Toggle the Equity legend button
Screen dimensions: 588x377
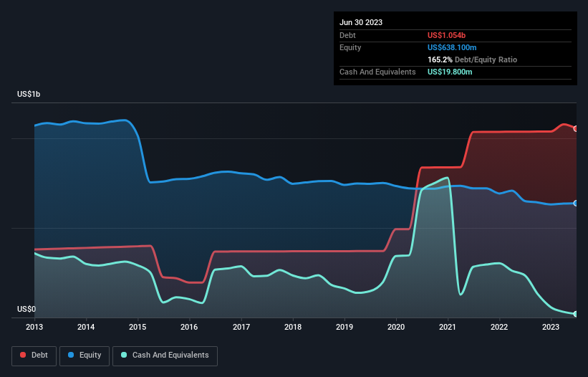coord(85,355)
